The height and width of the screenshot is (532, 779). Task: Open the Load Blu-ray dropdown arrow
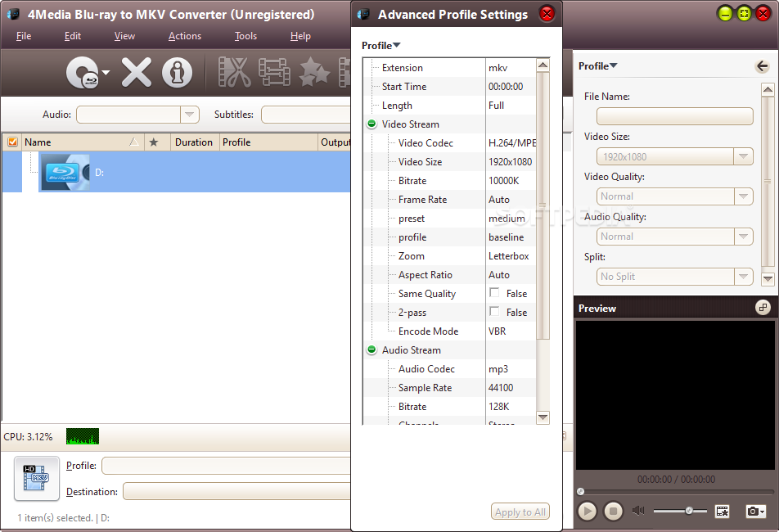106,73
